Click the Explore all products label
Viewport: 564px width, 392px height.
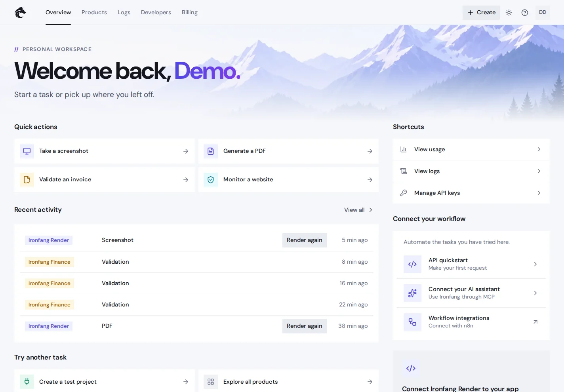251,382
